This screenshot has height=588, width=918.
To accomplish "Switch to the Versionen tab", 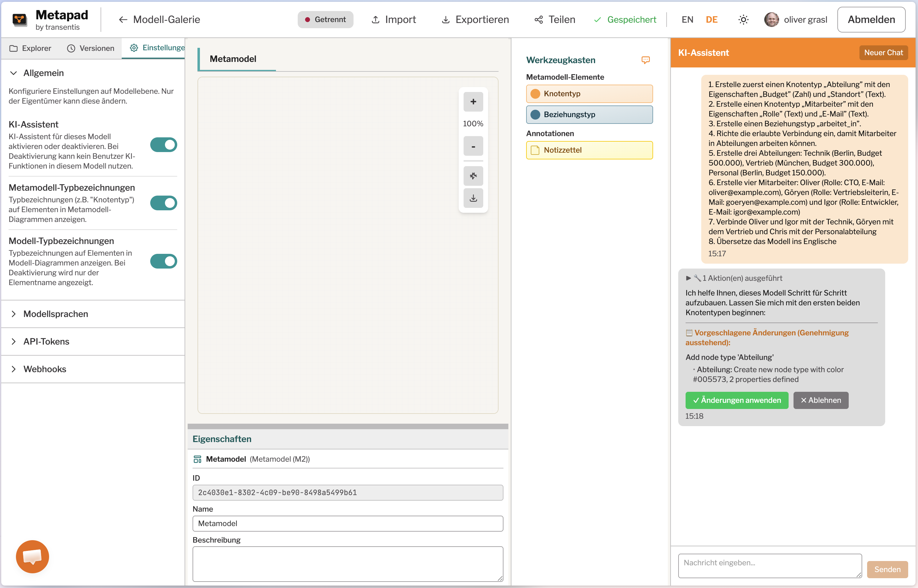I will 90,48.
